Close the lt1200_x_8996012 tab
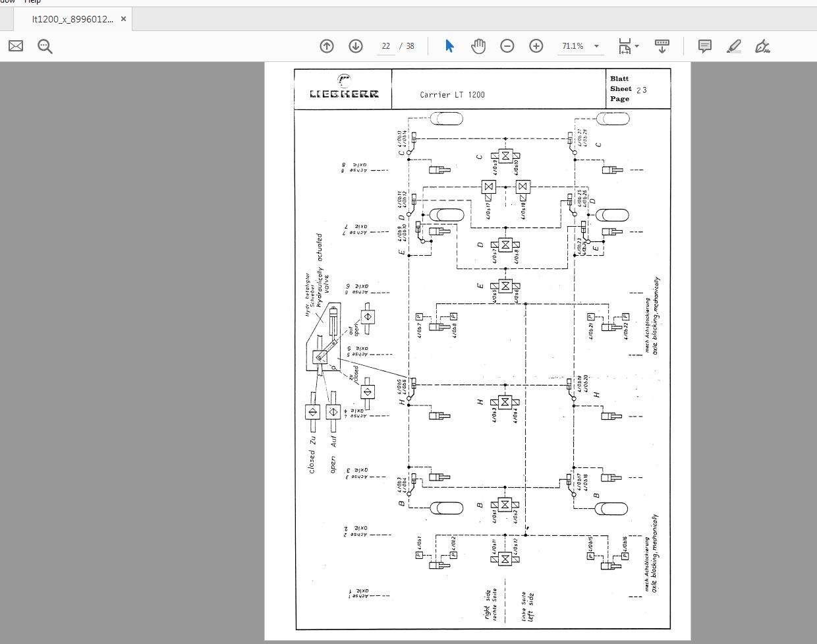This screenshot has width=817, height=644. [123, 19]
